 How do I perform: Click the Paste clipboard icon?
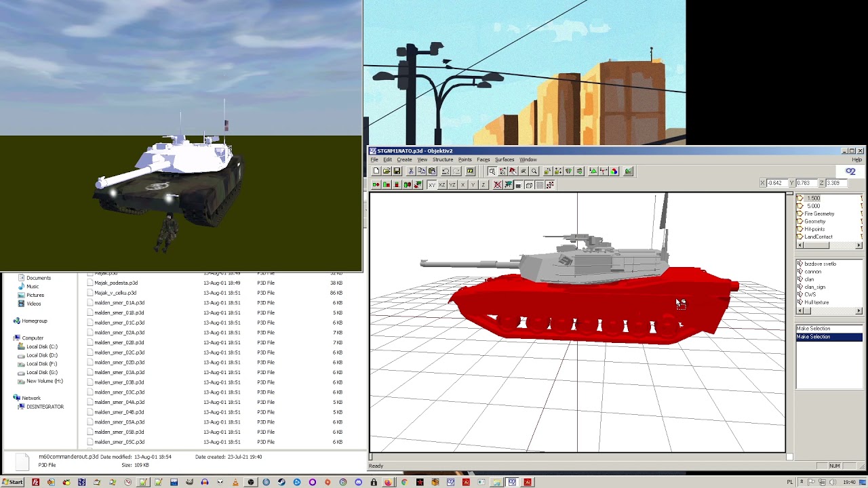point(432,171)
